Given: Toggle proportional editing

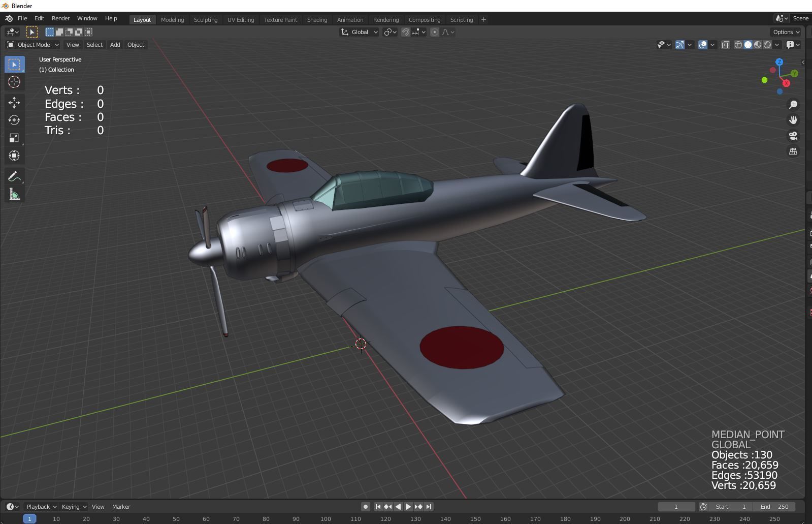Looking at the screenshot, I should pyautogui.click(x=435, y=32).
